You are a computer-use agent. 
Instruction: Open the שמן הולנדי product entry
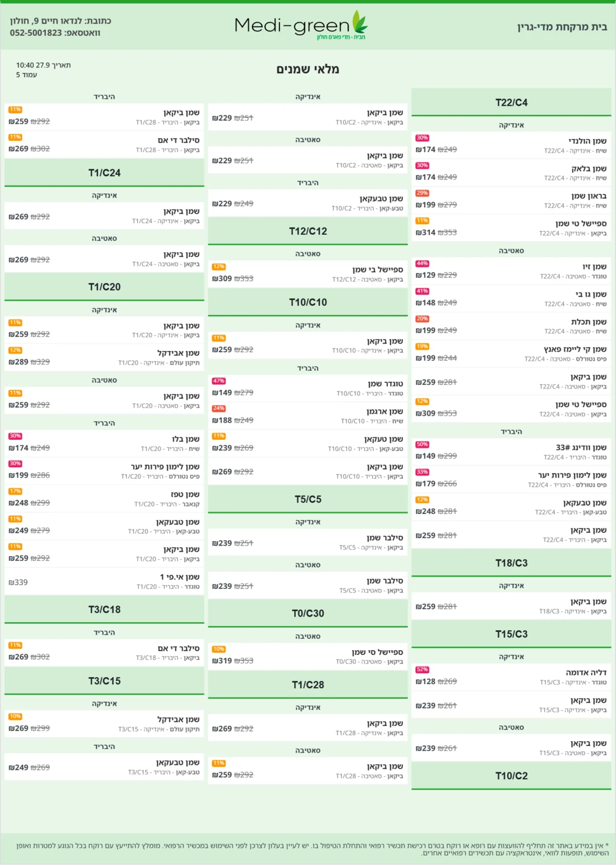pyautogui.click(x=512, y=145)
